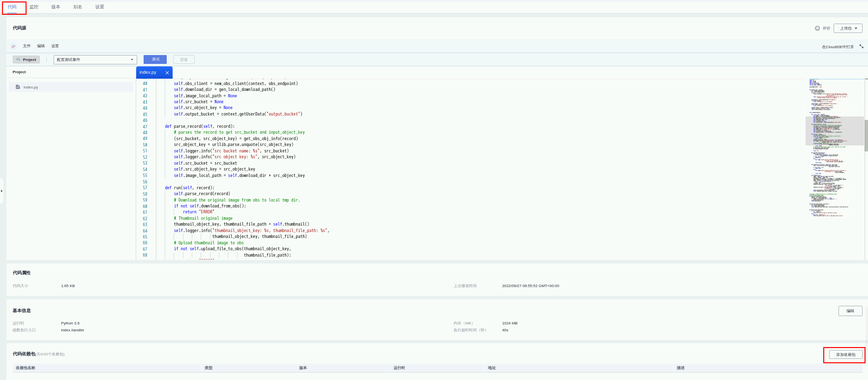Switch to the 版本 tab
868x380 pixels.
point(56,7)
